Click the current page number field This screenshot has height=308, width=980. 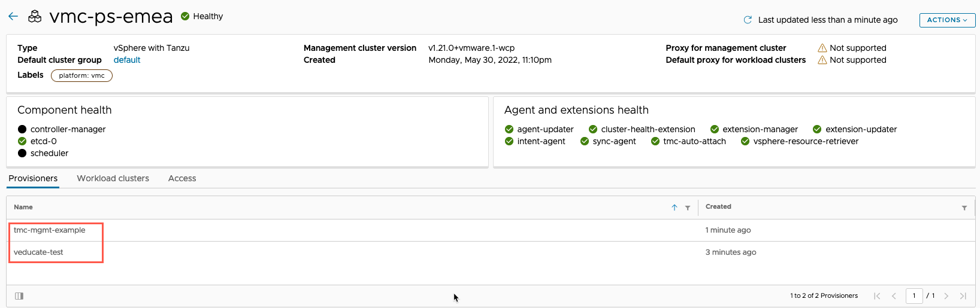click(x=914, y=296)
